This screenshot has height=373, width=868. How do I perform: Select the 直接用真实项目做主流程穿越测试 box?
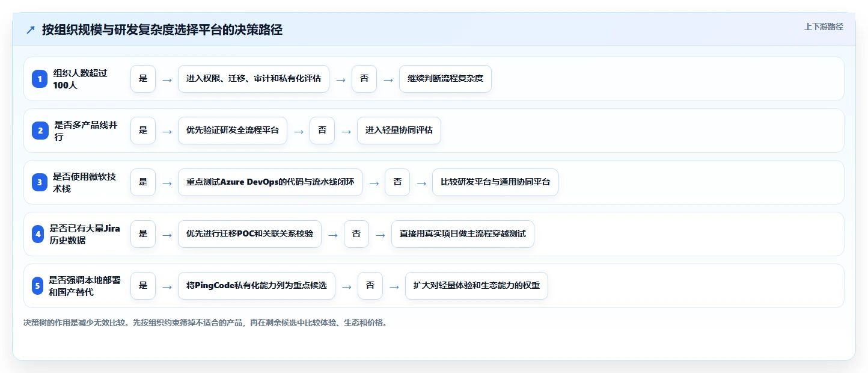pos(463,234)
